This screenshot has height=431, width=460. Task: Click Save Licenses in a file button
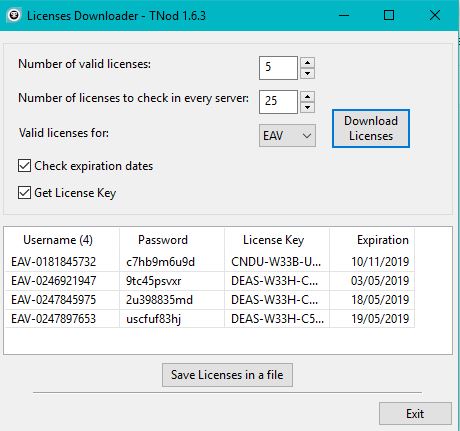227,375
